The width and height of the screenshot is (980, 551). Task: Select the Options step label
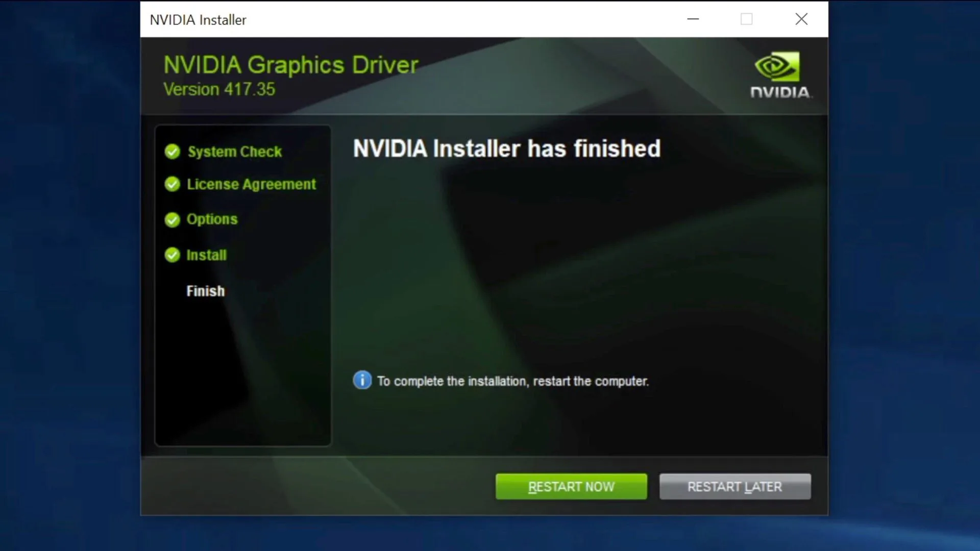tap(212, 219)
